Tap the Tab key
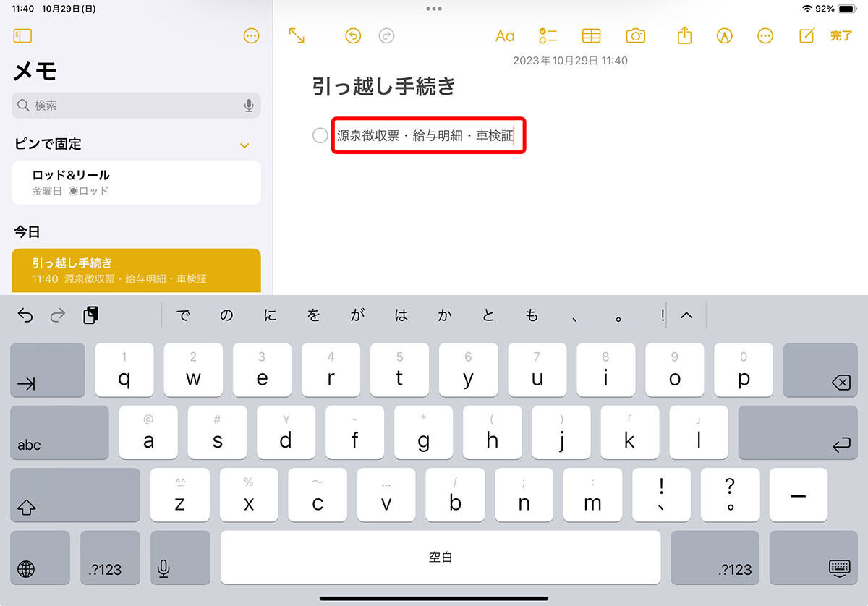The height and width of the screenshot is (606, 868). point(47,370)
